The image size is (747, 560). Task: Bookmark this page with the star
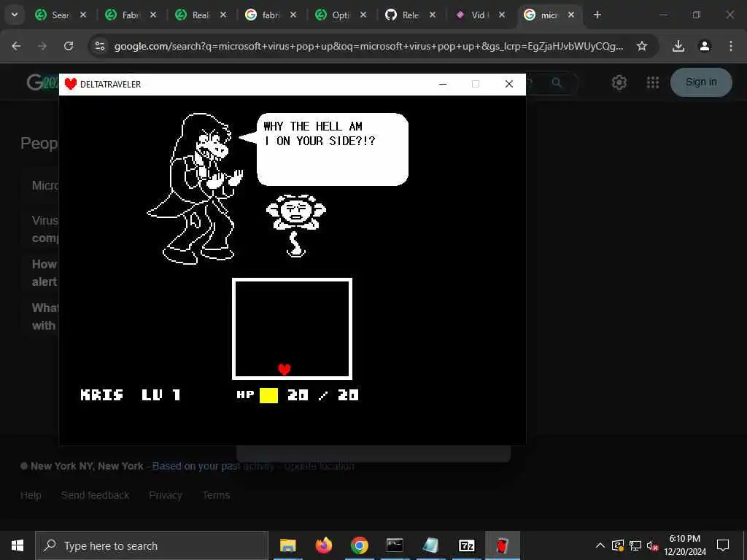pos(642,46)
